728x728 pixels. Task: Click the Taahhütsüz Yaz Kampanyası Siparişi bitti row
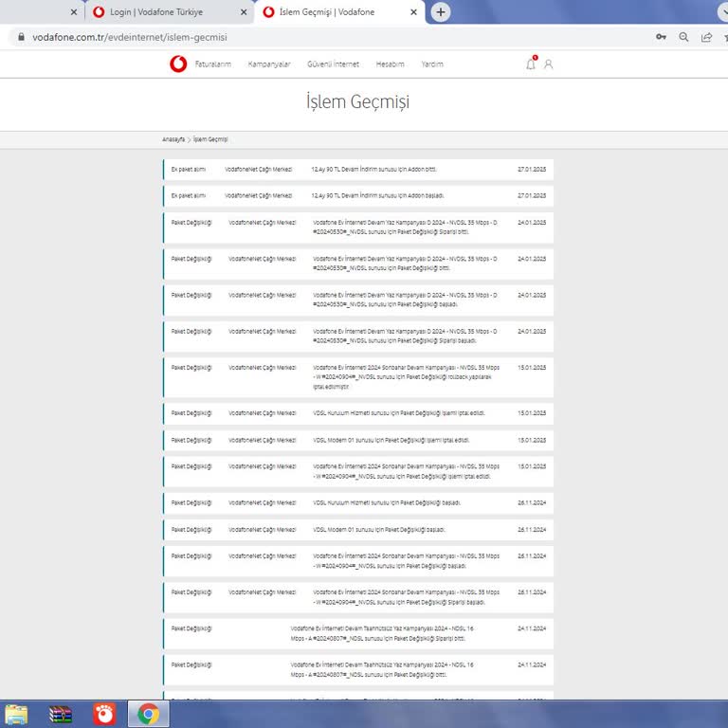pyautogui.click(x=358, y=633)
